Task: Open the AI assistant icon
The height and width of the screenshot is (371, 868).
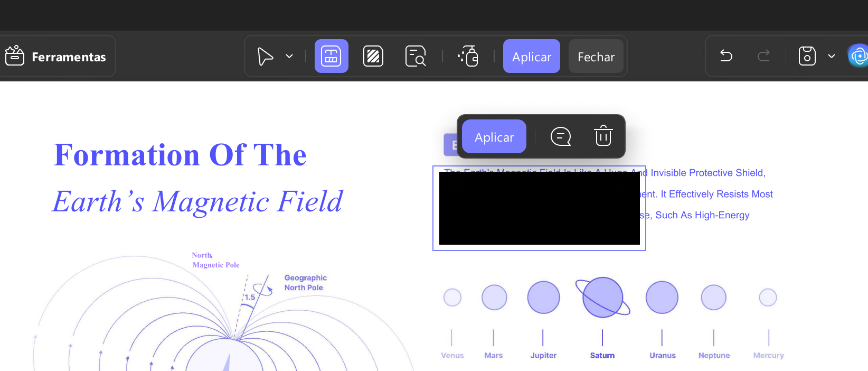Action: pos(858,56)
